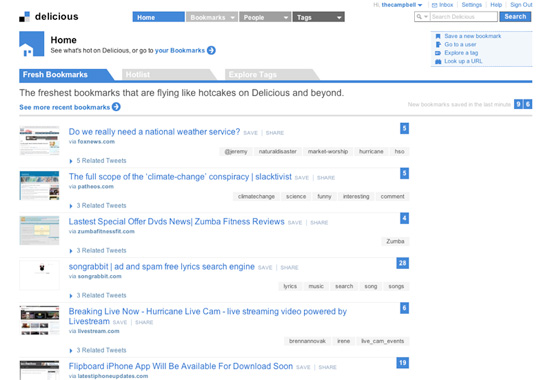
Task: Open the People menu dropdown arrow
Action: (286, 17)
